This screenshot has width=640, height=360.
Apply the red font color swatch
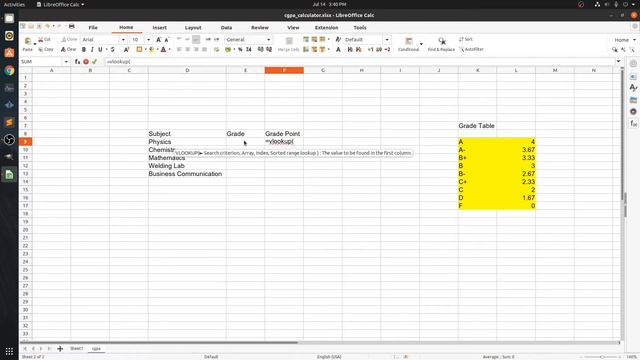[163, 49]
